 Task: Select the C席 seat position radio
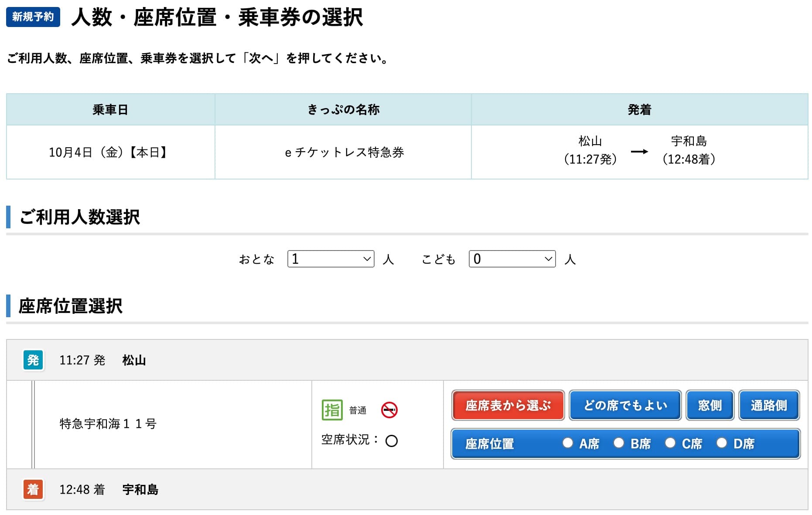point(670,443)
